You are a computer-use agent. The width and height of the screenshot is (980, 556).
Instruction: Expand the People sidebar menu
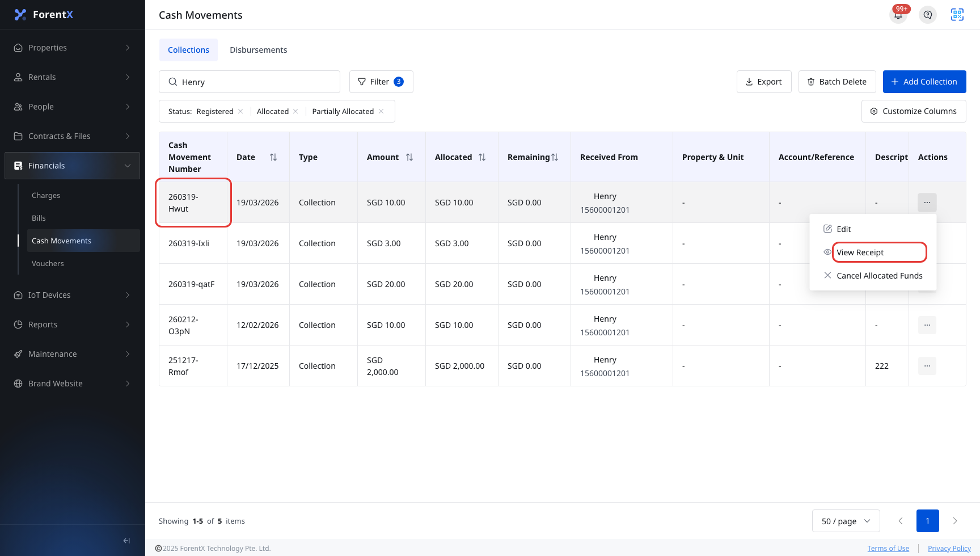pyautogui.click(x=72, y=107)
